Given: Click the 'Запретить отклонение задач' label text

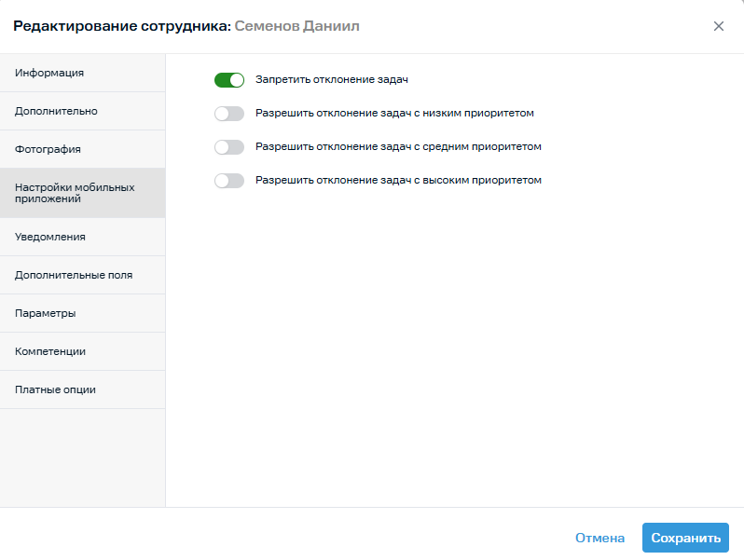Looking at the screenshot, I should (x=332, y=80).
